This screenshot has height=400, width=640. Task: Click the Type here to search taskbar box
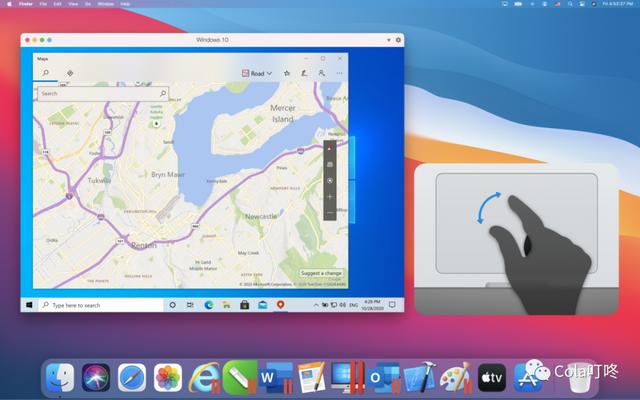(x=101, y=305)
